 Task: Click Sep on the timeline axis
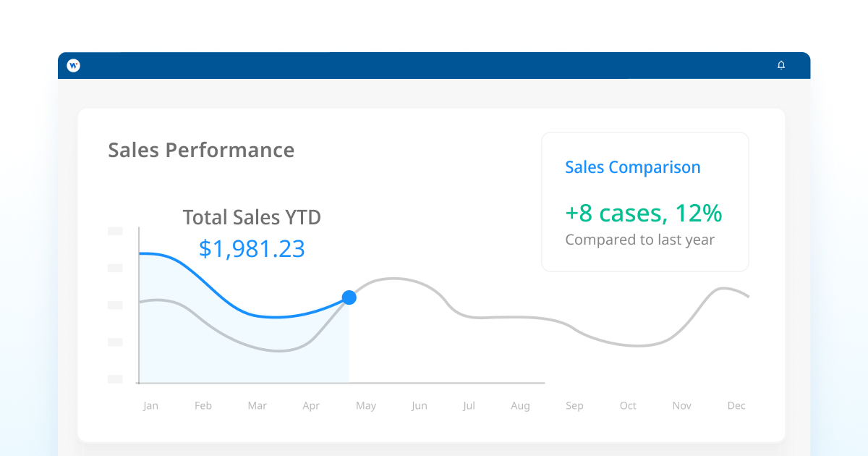[574, 406]
